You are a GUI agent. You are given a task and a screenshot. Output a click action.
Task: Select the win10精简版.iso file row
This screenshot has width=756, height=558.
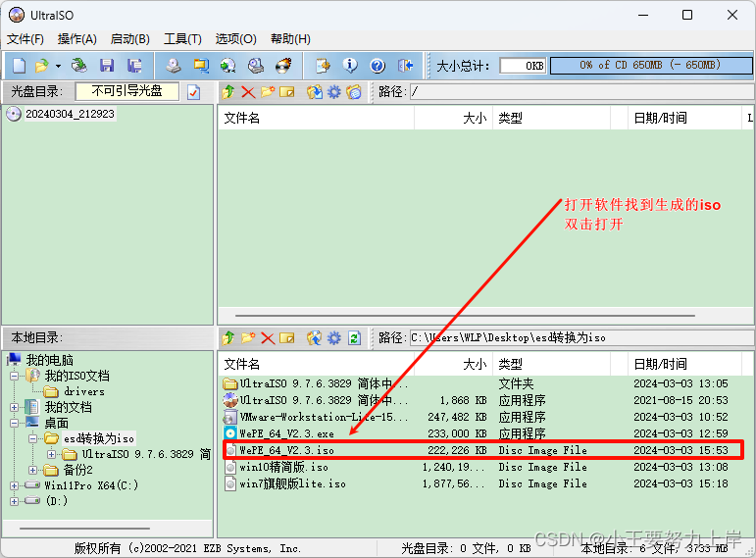[483, 468]
